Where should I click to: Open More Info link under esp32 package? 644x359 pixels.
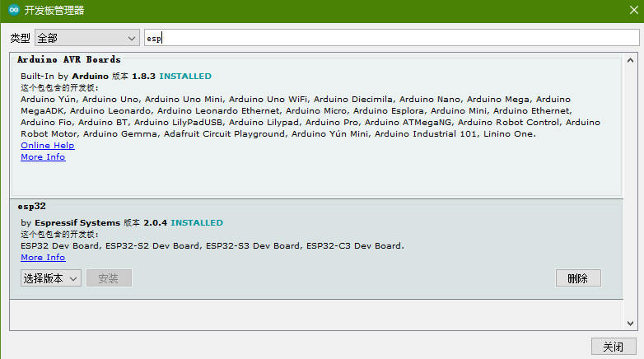43,257
